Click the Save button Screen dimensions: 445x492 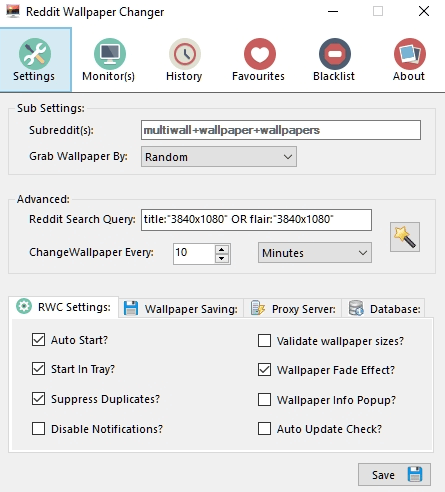(x=394, y=474)
